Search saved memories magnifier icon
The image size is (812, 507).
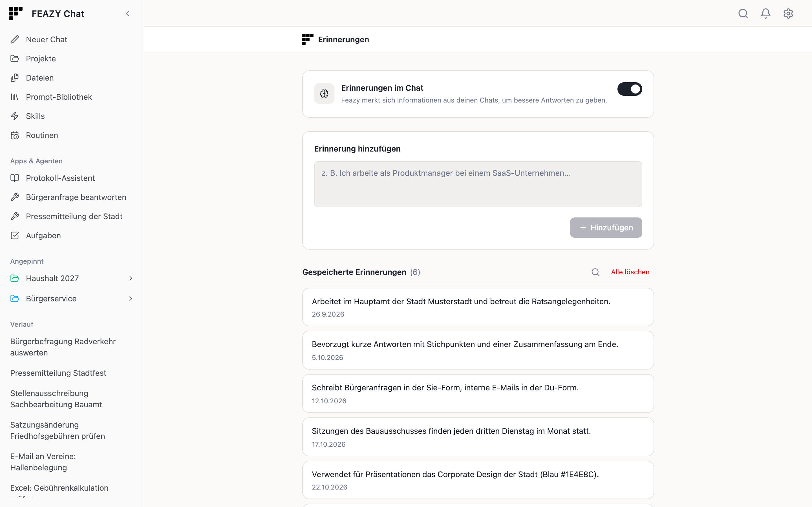click(x=595, y=272)
